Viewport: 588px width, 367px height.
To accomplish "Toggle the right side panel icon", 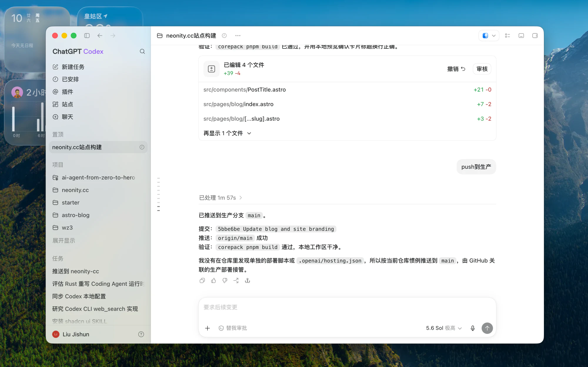I will click(x=535, y=36).
